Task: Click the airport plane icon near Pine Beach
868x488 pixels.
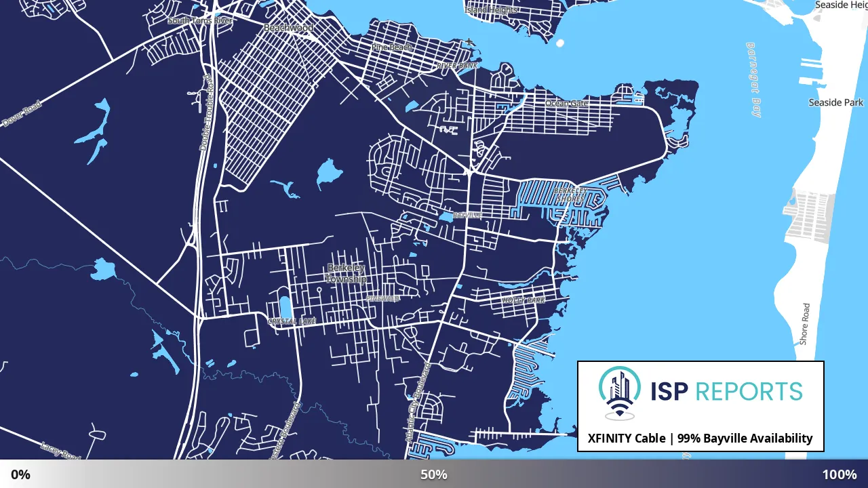Action: point(471,43)
